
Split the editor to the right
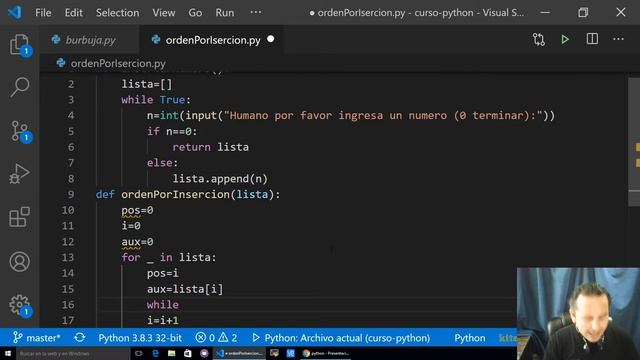[x=592, y=39]
